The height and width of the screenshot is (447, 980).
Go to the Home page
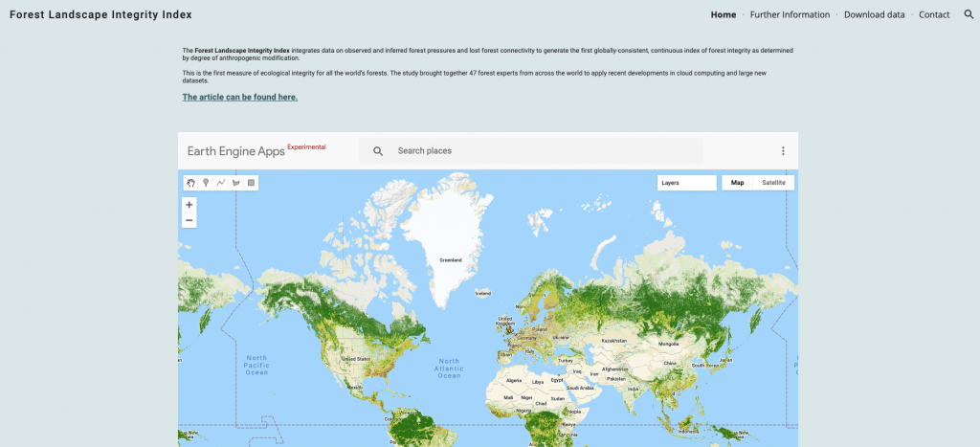pos(724,14)
